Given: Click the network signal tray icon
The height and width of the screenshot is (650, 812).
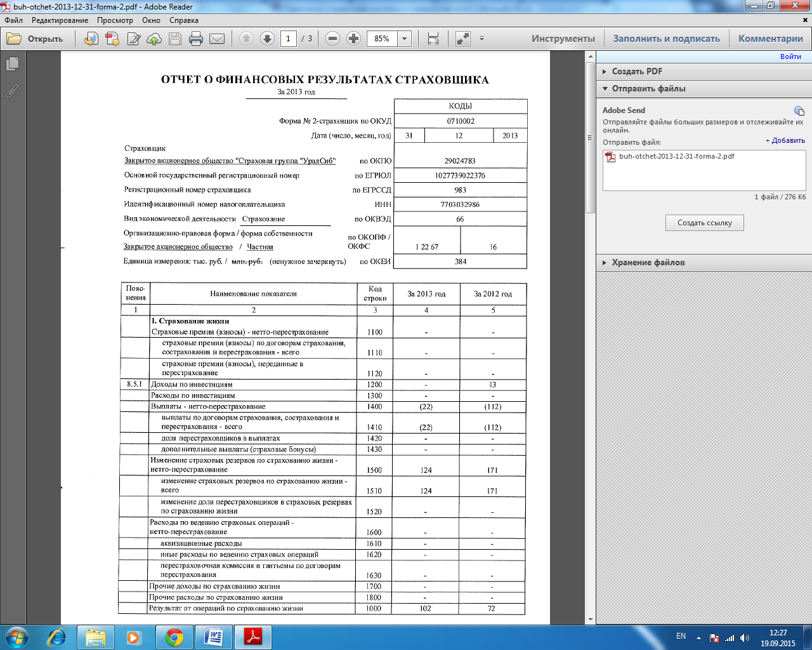Looking at the screenshot, I should (730, 637).
